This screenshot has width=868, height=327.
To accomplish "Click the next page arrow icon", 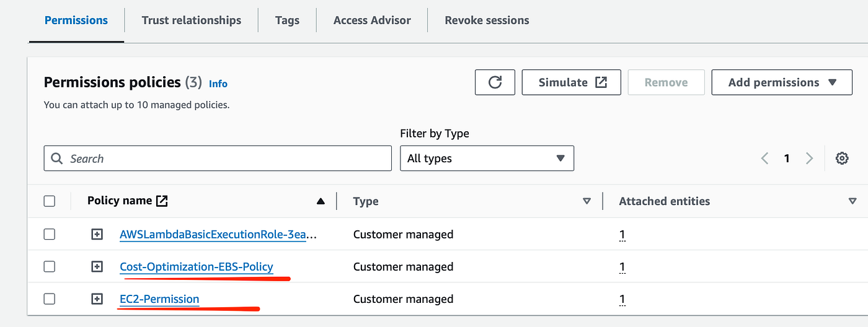I will pos(809,159).
